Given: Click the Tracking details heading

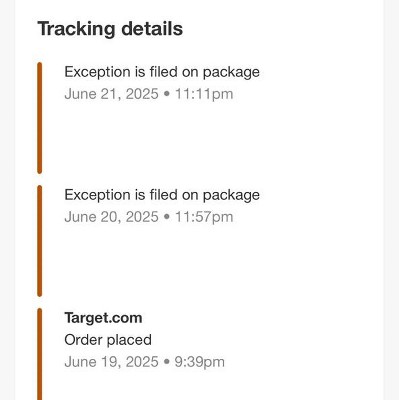Looking at the screenshot, I should (110, 29).
